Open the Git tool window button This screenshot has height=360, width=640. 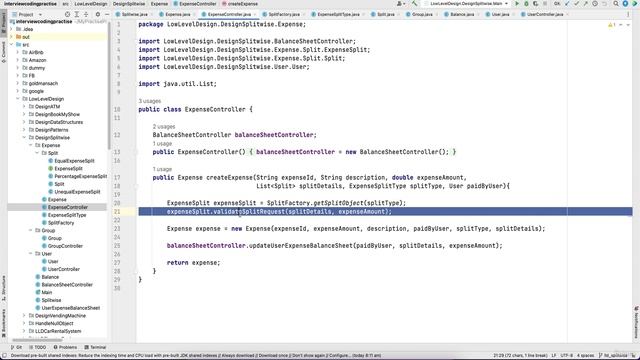(x=17, y=347)
